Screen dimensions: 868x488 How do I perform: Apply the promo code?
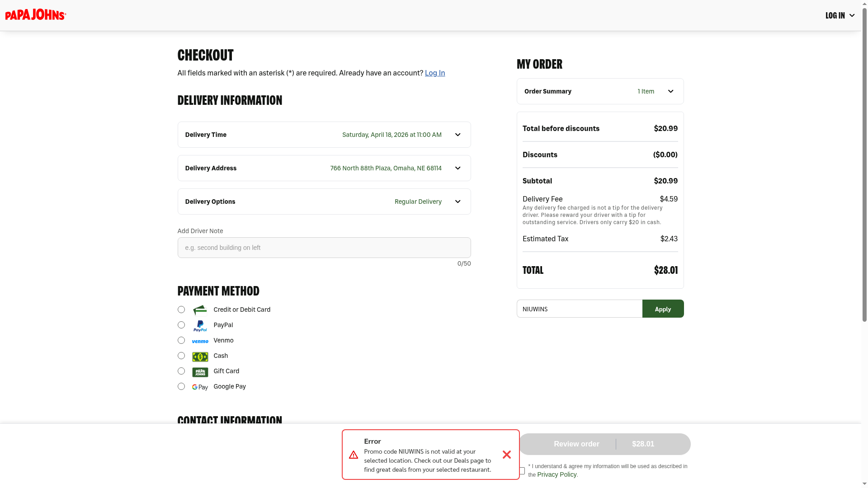pyautogui.click(x=663, y=309)
